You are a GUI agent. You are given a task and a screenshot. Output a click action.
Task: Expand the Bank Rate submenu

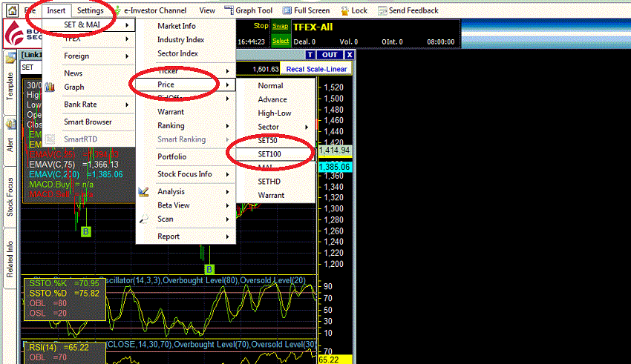(x=88, y=105)
